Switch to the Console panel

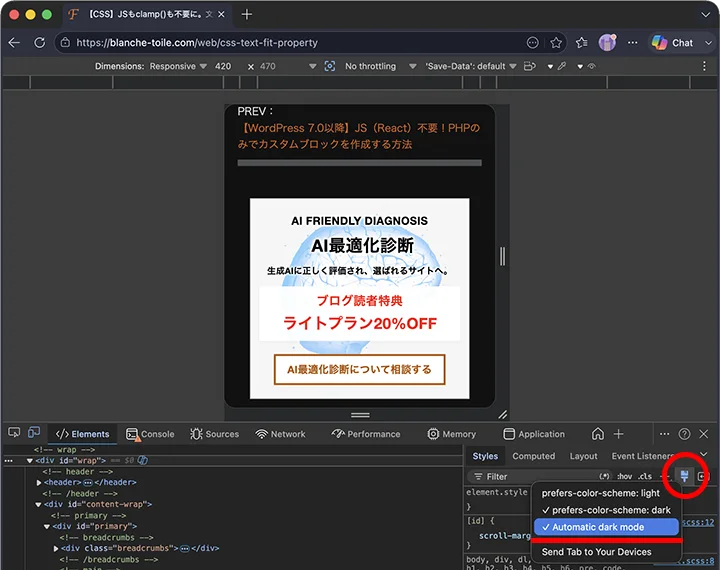coord(150,434)
